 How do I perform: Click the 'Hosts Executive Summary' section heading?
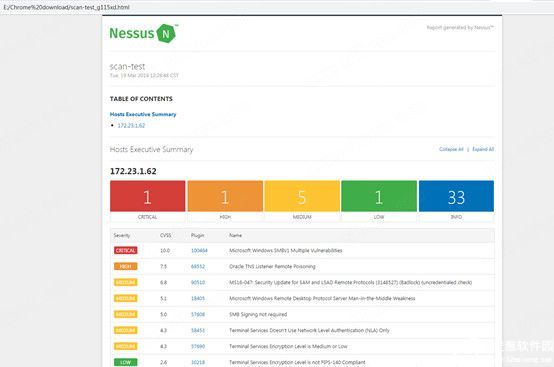click(151, 149)
